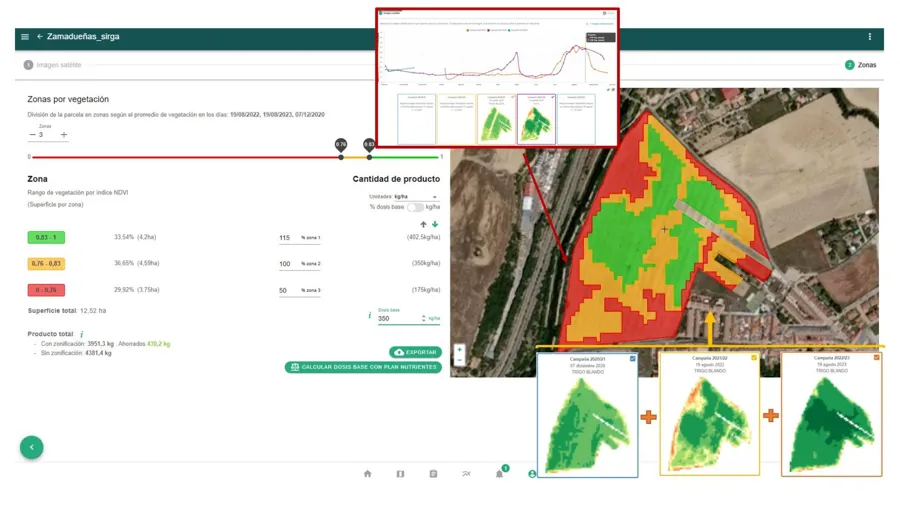
Task: Uncheck the Campaña 2020/21 image checkbox
Action: pos(632,358)
